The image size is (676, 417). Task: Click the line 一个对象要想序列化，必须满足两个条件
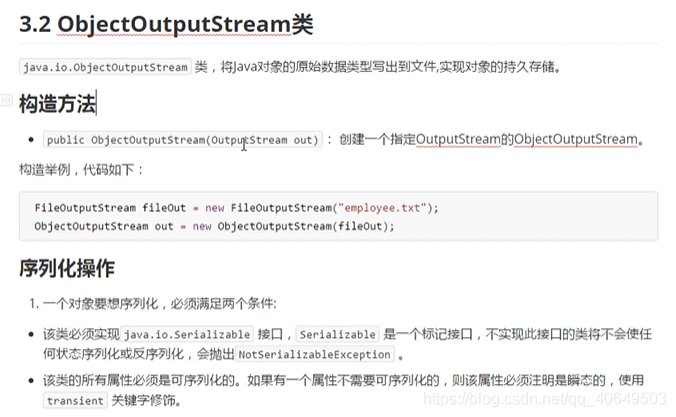coord(159,304)
